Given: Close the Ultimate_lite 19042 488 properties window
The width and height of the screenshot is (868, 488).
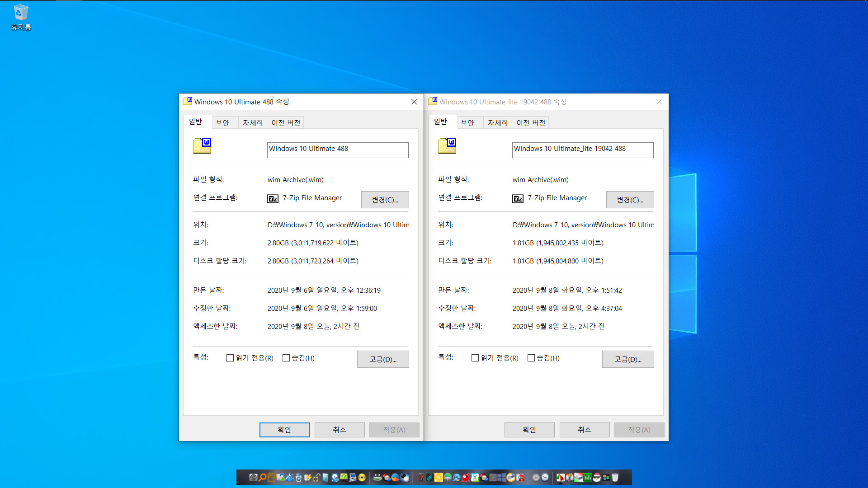Looking at the screenshot, I should click(x=659, y=102).
